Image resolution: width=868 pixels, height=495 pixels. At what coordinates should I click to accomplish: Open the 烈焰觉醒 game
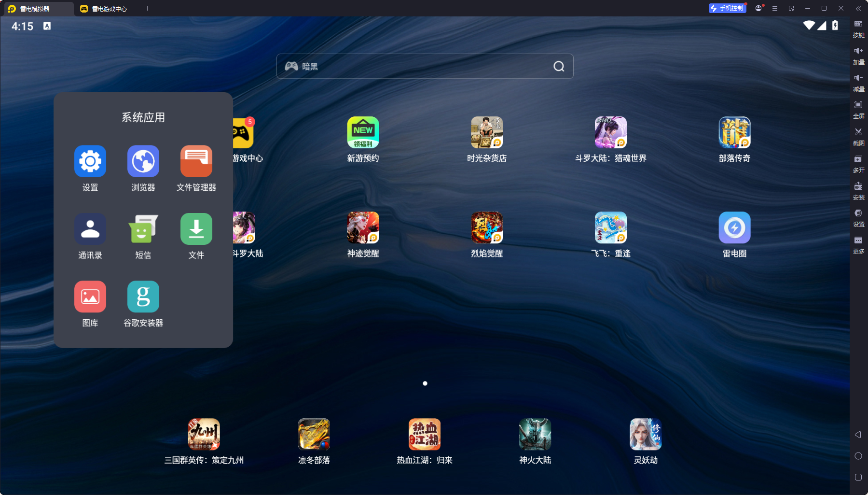point(487,227)
